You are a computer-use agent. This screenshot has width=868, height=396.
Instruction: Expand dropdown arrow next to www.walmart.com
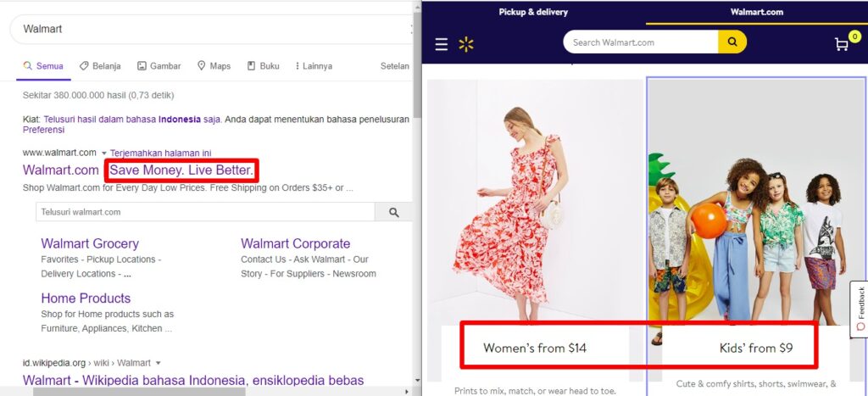(103, 153)
